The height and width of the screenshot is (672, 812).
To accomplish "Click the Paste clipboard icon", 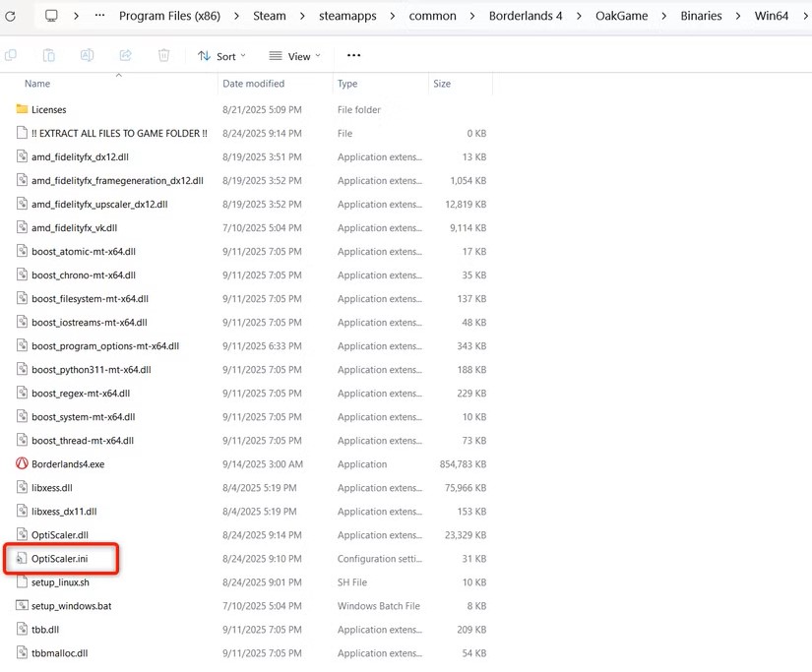I will 48,56.
